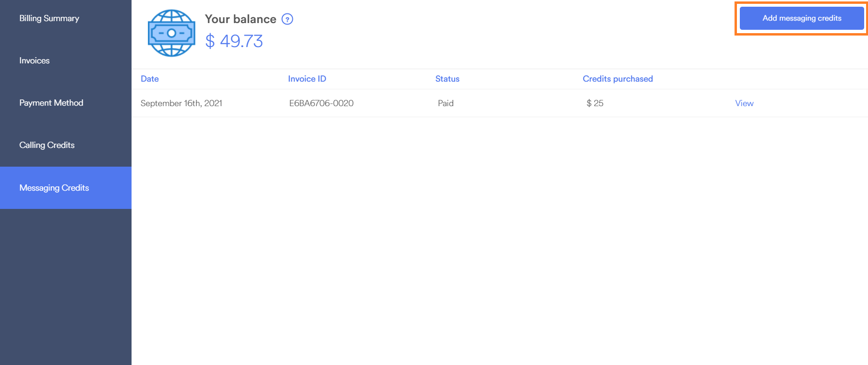Click Add messaging credits button

[x=802, y=18]
